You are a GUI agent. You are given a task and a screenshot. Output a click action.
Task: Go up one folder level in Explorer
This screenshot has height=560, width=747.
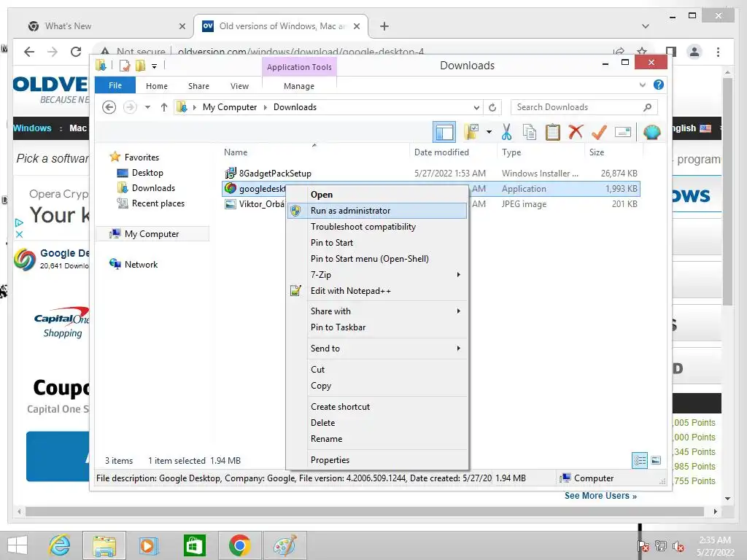pyautogui.click(x=164, y=107)
